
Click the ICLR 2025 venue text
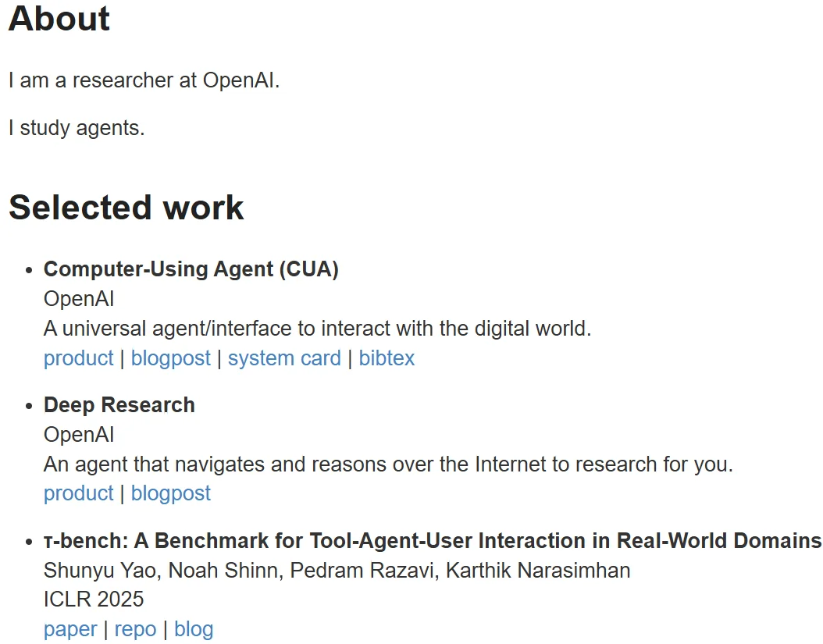[94, 600]
